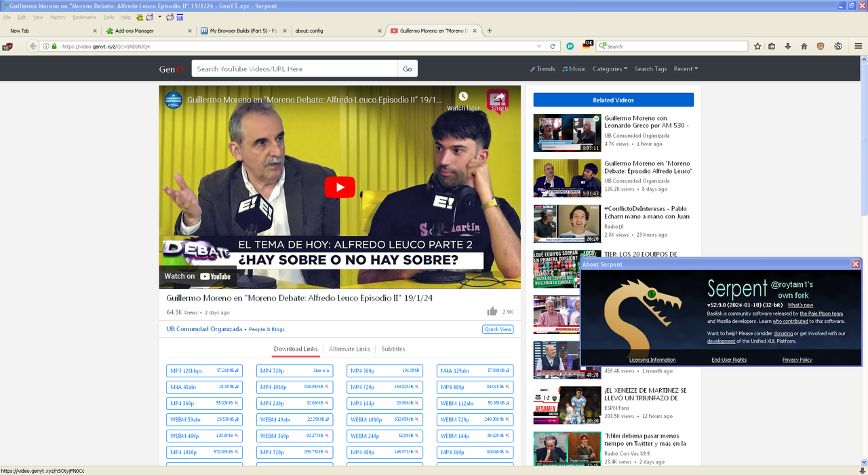This screenshot has height=475, width=868.
Task: Click the S4E icon in the menu bar
Action: click(x=180, y=17)
